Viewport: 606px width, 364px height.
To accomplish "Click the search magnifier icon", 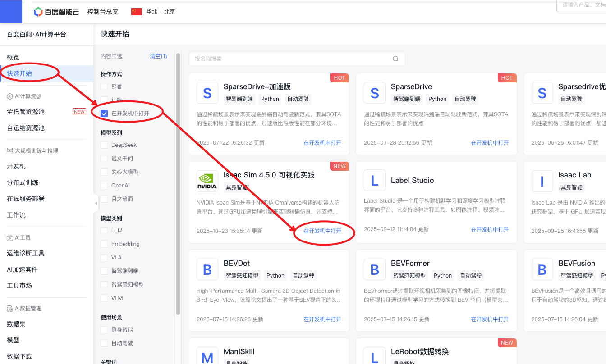I will [395, 59].
